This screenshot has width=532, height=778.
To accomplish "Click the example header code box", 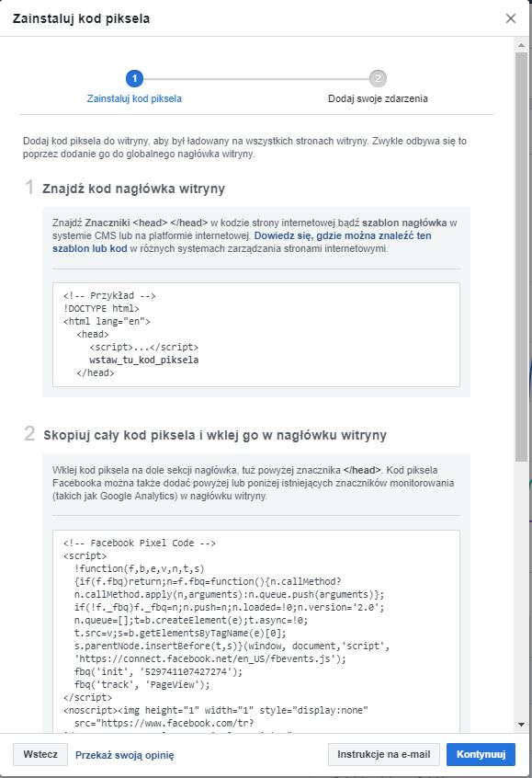I will point(256,335).
